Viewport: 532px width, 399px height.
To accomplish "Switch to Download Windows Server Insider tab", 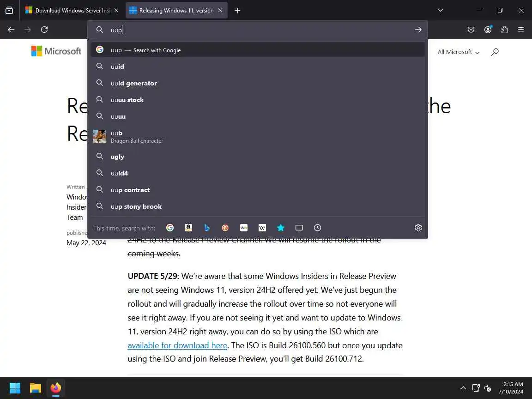I will [72, 11].
